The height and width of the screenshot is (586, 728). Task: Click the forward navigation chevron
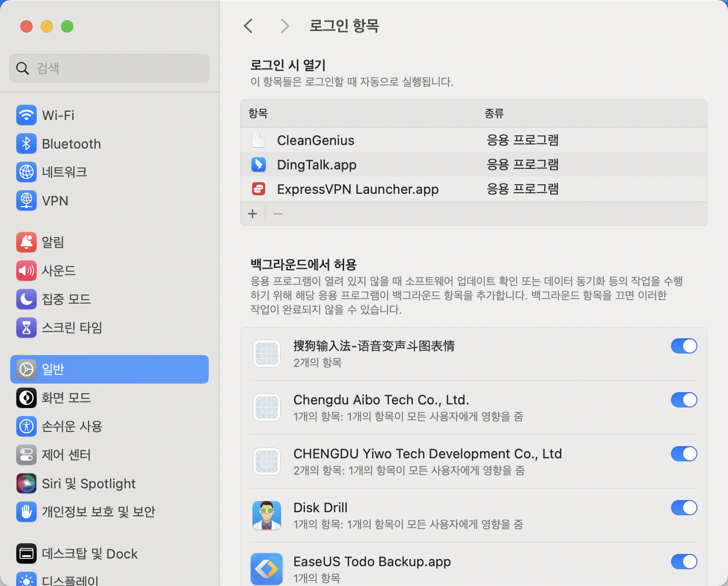[285, 25]
